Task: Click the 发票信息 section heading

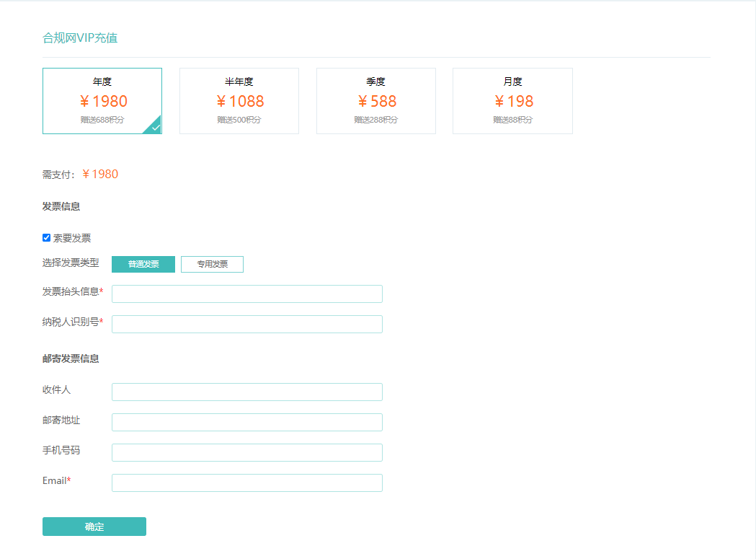Action: point(61,206)
